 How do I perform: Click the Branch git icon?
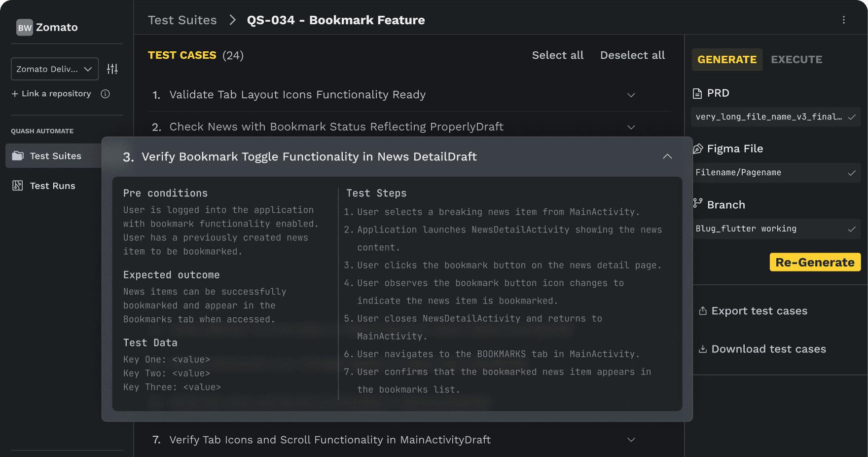coord(698,203)
